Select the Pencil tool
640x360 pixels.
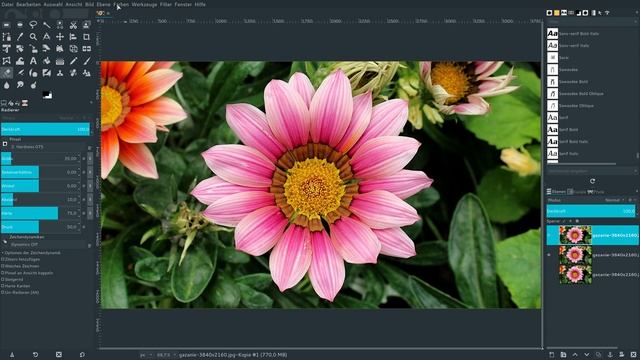[73, 61]
